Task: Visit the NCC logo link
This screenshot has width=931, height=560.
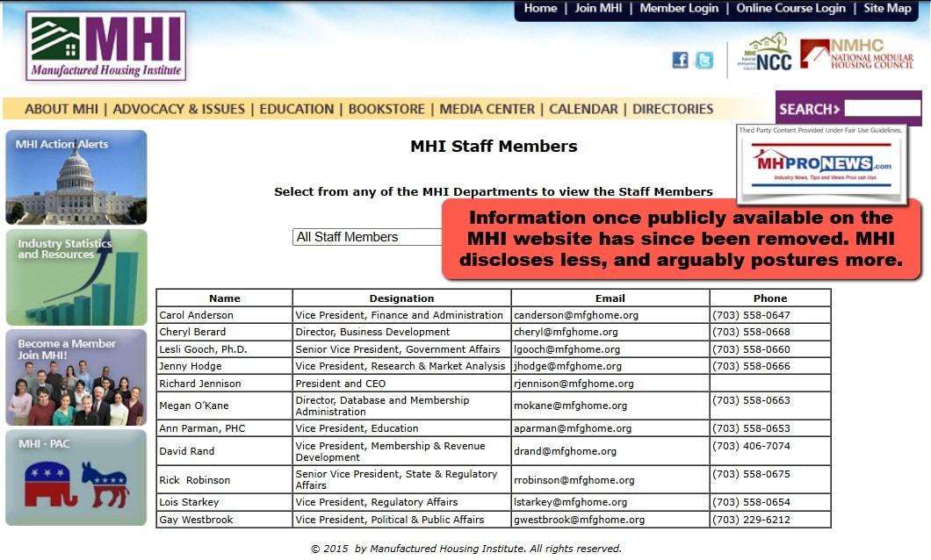Action: pos(765,53)
